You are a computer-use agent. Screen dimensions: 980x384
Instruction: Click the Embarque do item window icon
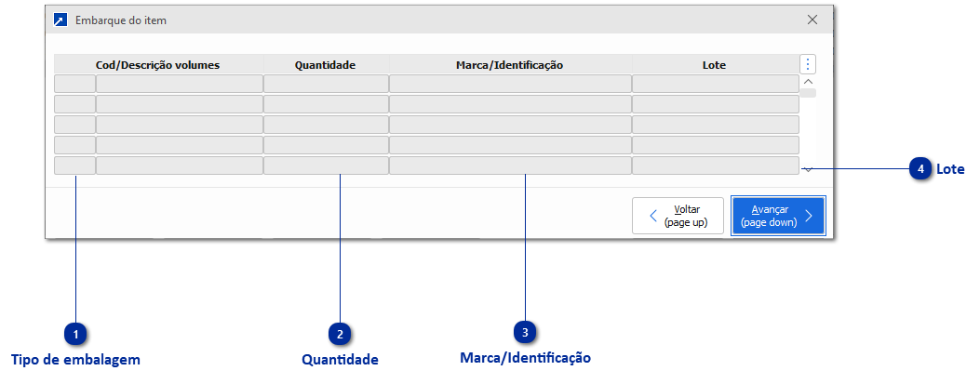[61, 20]
